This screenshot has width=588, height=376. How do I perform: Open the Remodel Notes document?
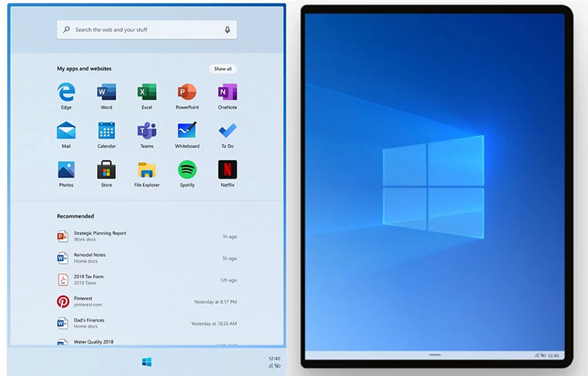coord(89,255)
